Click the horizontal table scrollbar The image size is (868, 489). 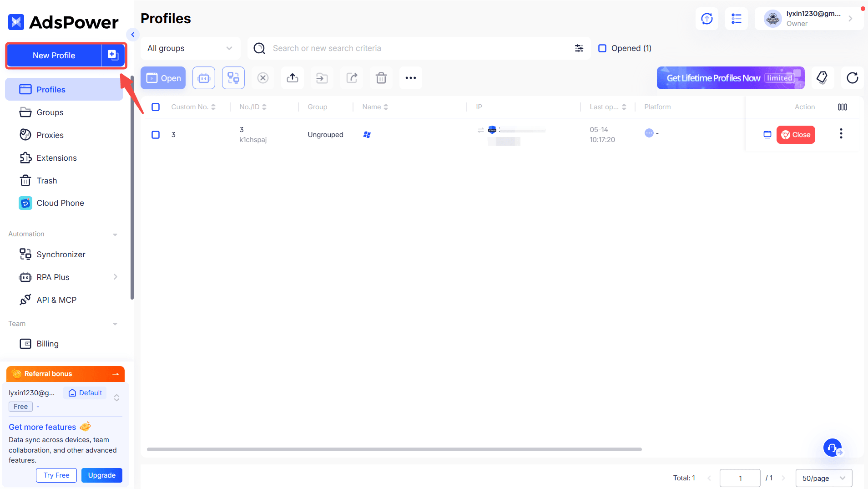394,449
